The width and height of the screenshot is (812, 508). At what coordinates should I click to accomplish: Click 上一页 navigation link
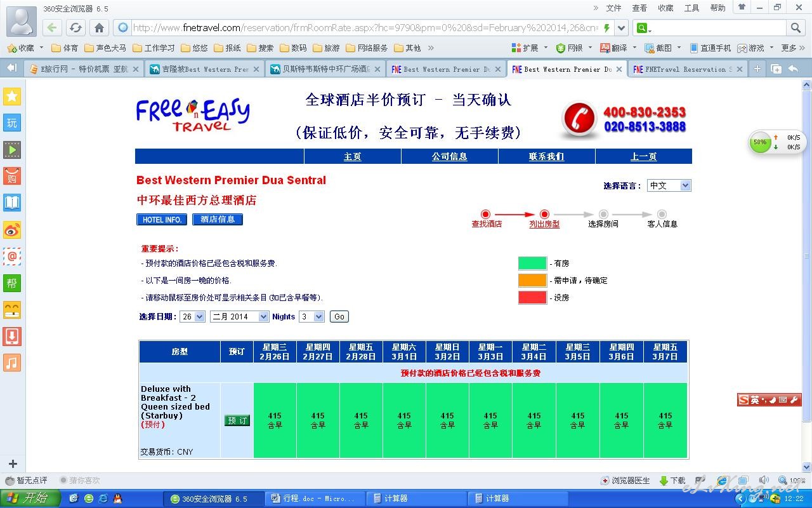click(643, 156)
